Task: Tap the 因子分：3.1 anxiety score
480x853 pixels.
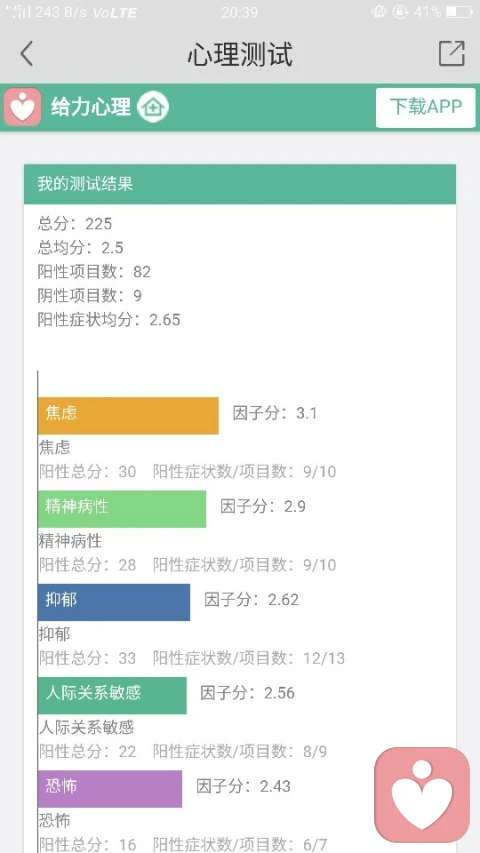Action: click(275, 413)
